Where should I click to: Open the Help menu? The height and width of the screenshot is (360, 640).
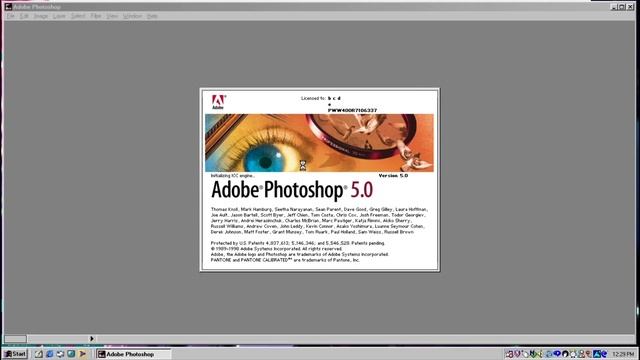click(x=152, y=16)
